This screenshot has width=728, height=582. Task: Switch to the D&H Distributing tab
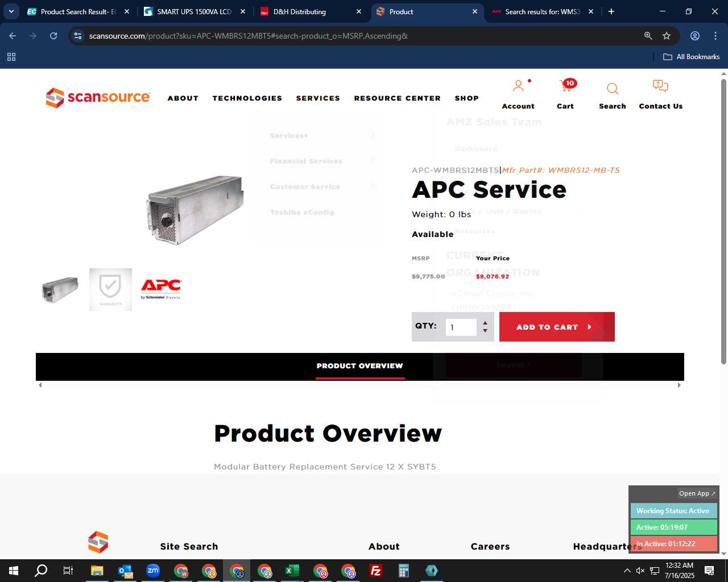click(311, 11)
